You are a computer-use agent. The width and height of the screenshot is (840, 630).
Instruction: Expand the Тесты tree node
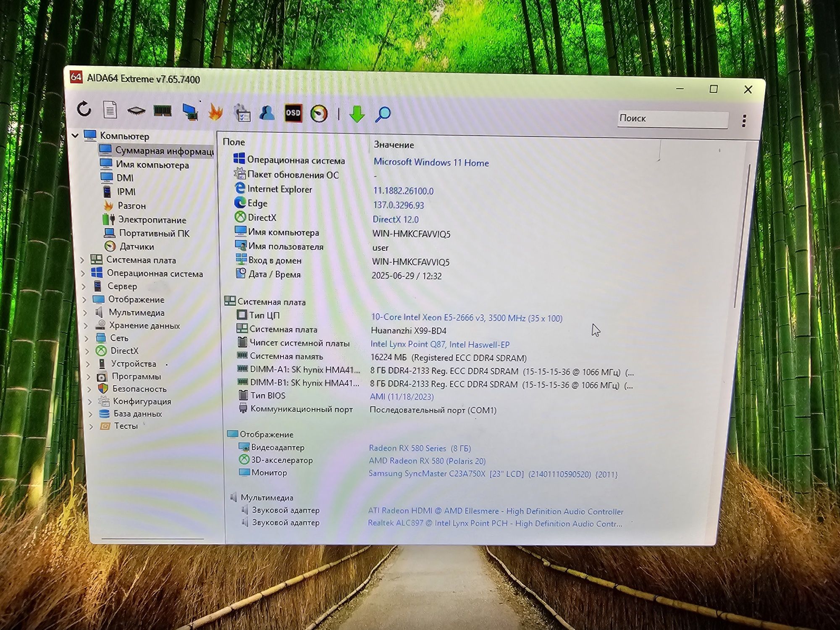pyautogui.click(x=91, y=426)
